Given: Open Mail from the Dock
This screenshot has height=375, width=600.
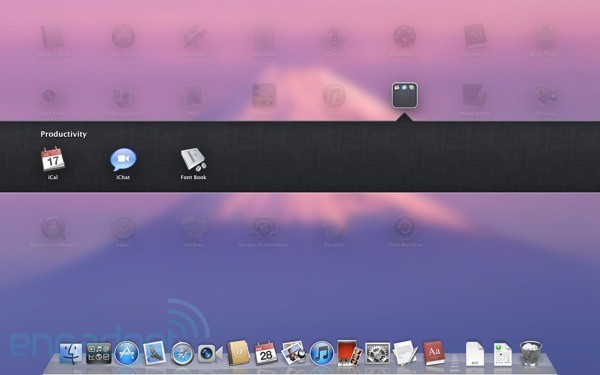Looking at the screenshot, I should coord(154,353).
